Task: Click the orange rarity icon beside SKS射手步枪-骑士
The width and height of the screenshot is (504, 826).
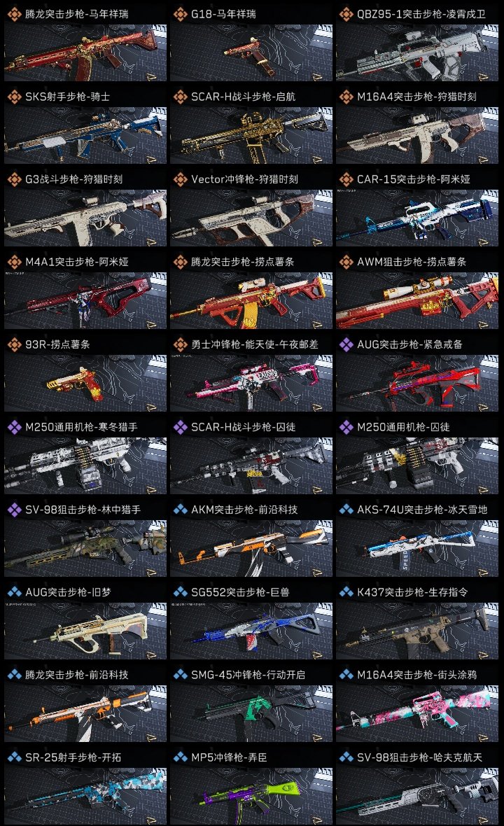Action: pos(14,97)
